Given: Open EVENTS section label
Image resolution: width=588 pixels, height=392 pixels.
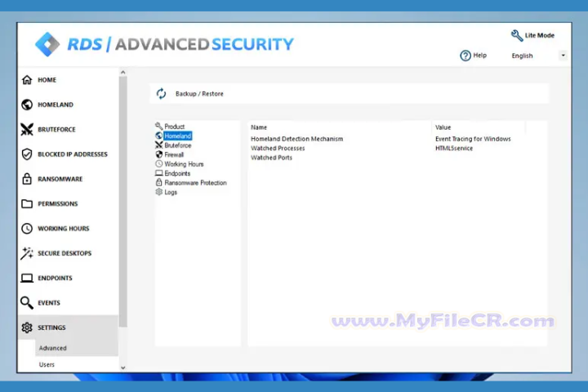Looking at the screenshot, I should pyautogui.click(x=49, y=303).
